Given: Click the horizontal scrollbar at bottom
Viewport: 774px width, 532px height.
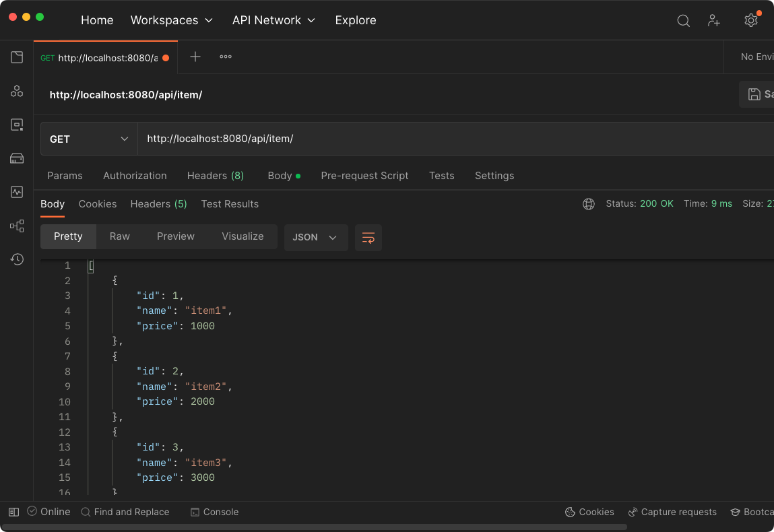Looking at the screenshot, I should coord(314,527).
